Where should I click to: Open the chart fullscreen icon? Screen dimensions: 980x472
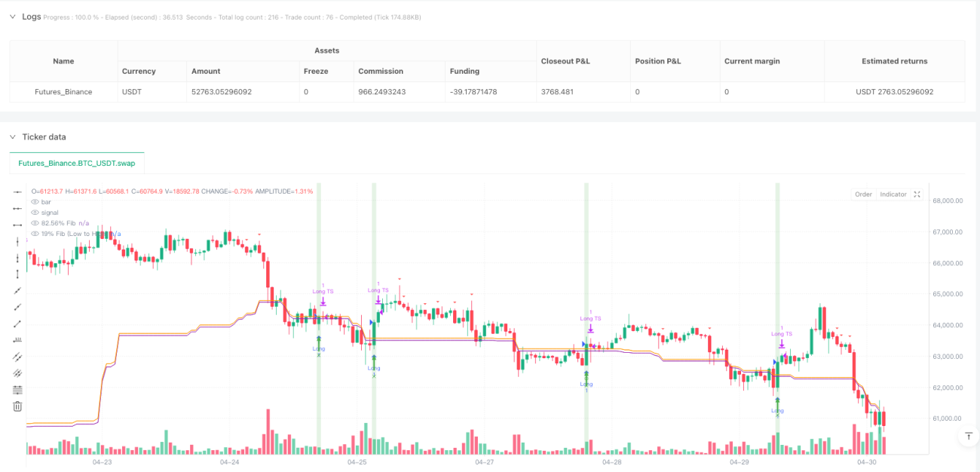917,194
